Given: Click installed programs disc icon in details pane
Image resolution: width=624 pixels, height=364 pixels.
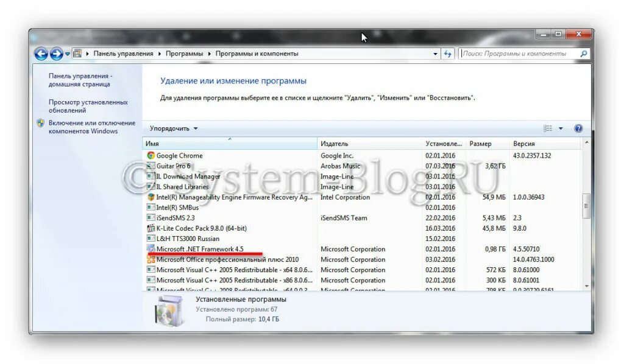Looking at the screenshot, I should pos(170,311).
